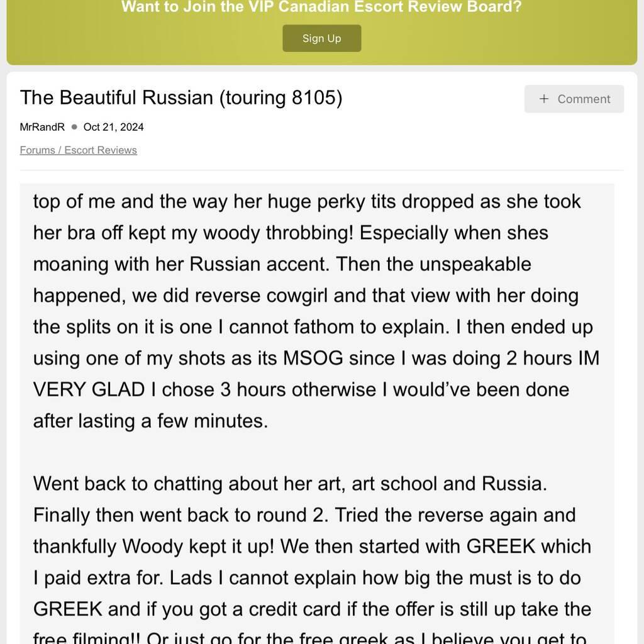Click the divider line below the breadcrumb
The width and height of the screenshot is (644, 644).
click(x=321, y=170)
